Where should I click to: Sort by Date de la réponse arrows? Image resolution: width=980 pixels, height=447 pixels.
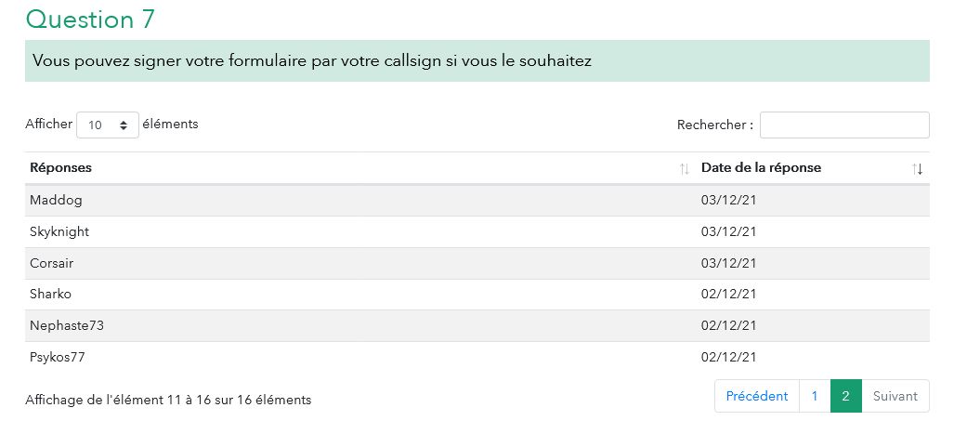(918, 169)
